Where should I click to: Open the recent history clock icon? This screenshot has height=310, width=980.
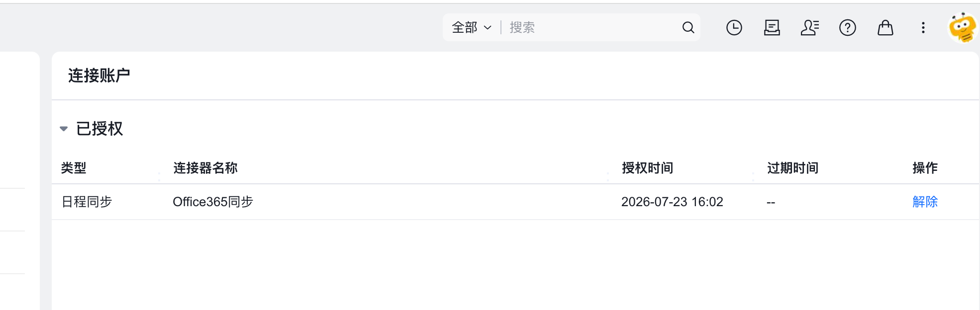tap(734, 27)
